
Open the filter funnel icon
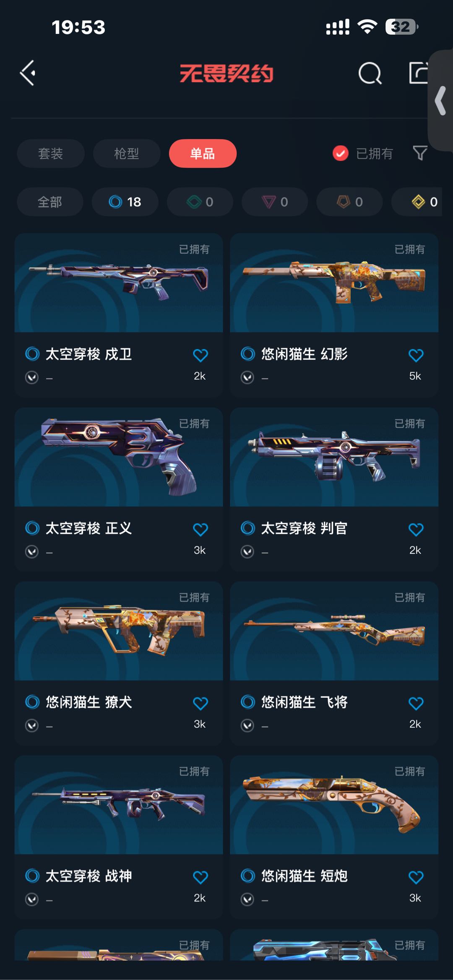[x=420, y=153]
